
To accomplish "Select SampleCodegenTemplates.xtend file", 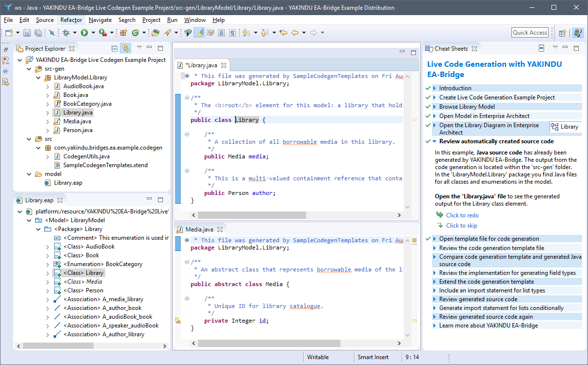I will coord(105,165).
